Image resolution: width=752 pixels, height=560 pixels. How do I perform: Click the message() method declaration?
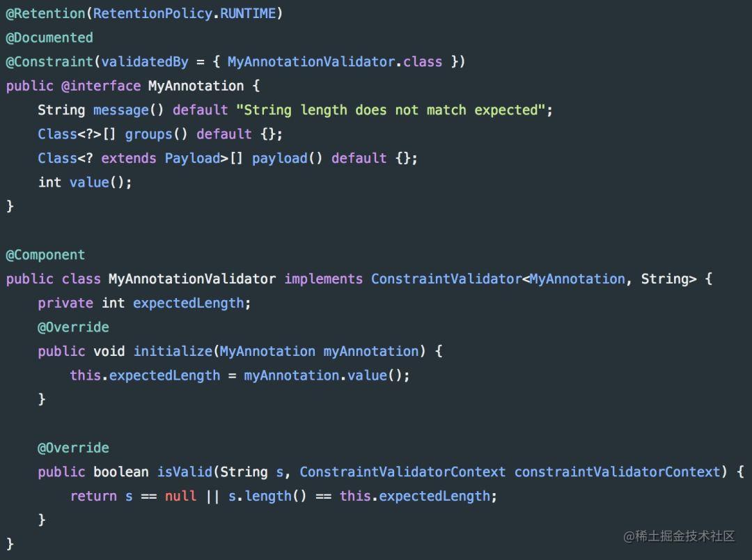(128, 110)
